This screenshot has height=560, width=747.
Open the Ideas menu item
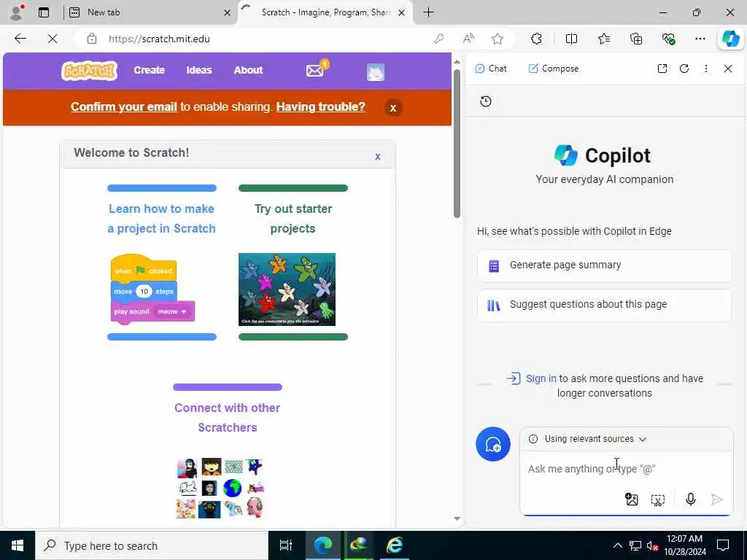198,71
